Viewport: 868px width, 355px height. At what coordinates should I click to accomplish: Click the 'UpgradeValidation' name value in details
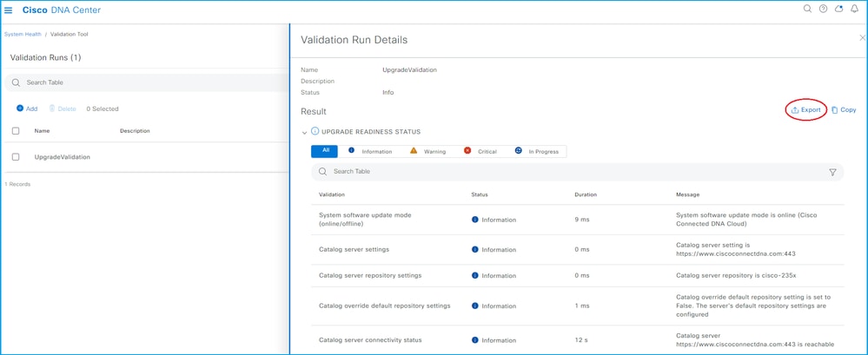coord(409,70)
